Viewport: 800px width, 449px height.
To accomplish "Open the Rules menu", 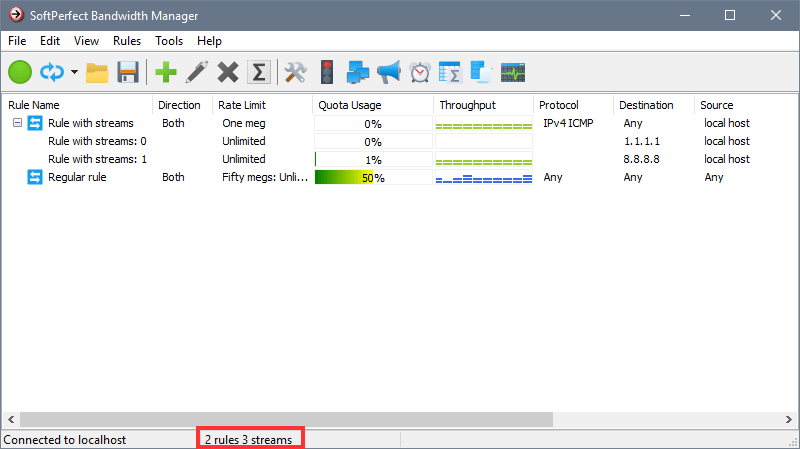I will click(127, 41).
